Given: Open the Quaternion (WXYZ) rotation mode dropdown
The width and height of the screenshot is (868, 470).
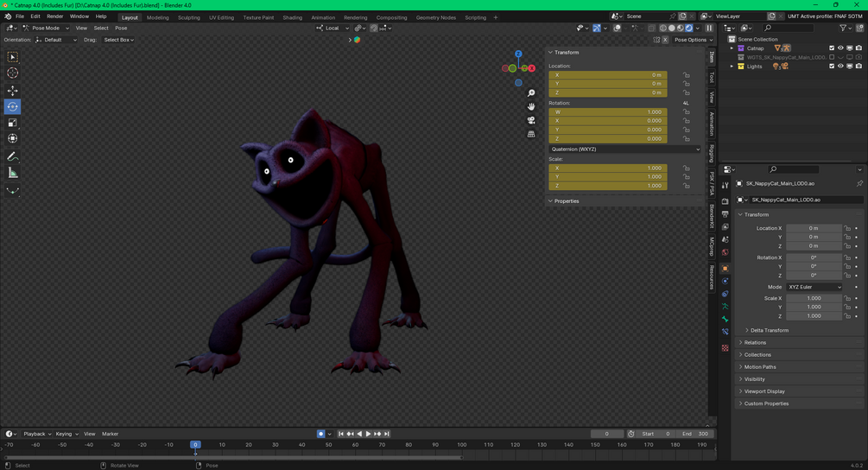Looking at the screenshot, I should (624, 149).
